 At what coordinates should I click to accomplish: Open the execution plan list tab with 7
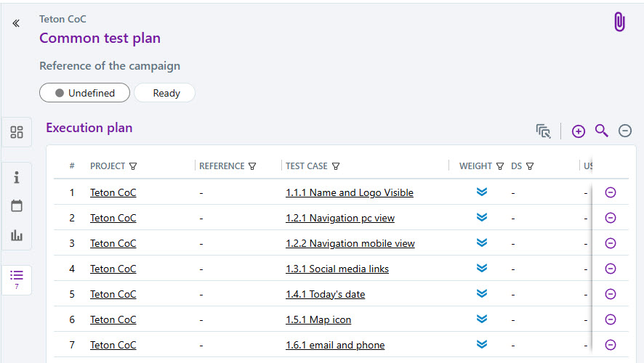click(17, 279)
